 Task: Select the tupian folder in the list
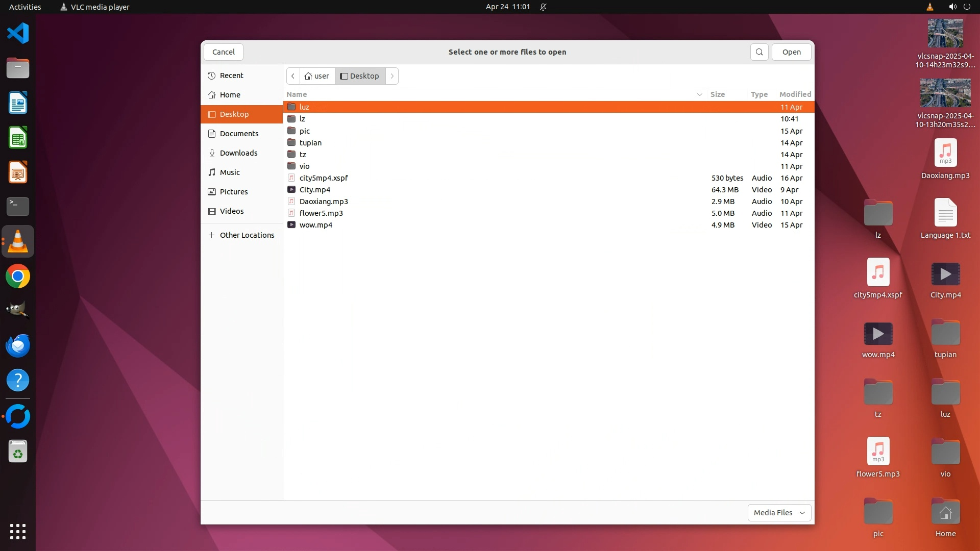coord(310,143)
